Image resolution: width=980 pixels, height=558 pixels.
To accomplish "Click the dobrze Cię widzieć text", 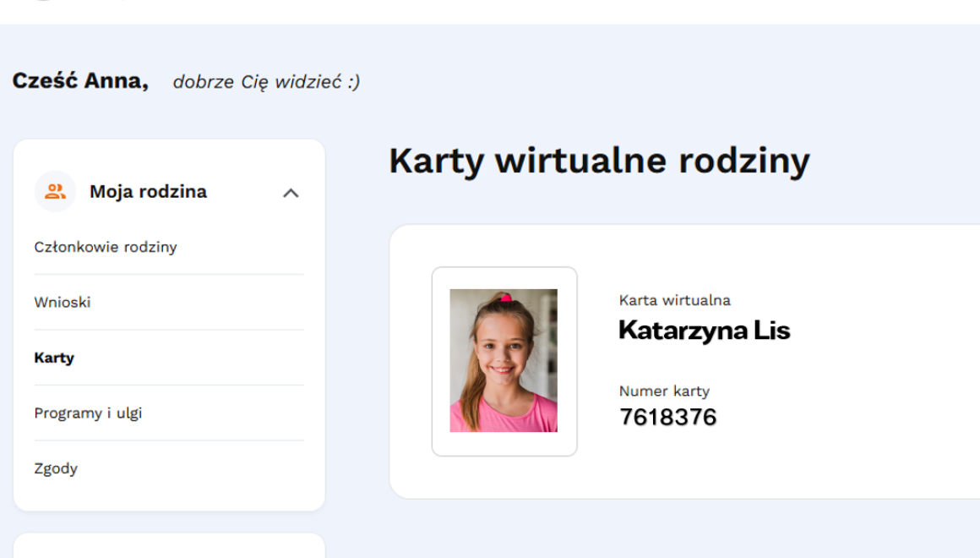I will coord(266,82).
